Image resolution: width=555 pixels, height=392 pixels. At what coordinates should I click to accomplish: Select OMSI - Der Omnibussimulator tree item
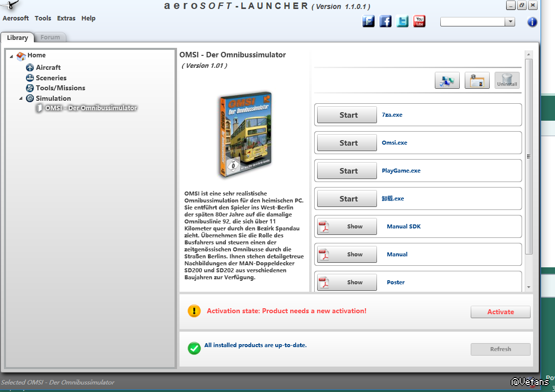91,108
